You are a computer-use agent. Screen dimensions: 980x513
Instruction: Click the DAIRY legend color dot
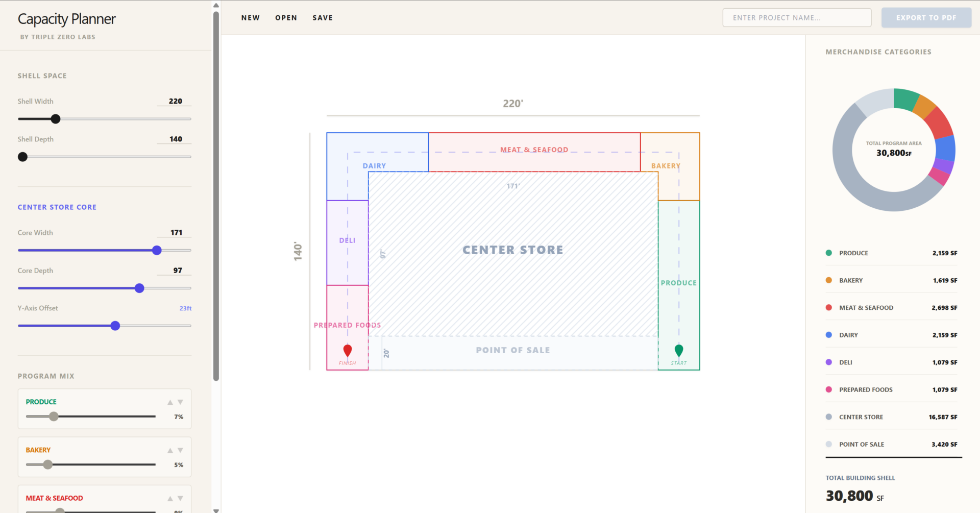pos(828,335)
